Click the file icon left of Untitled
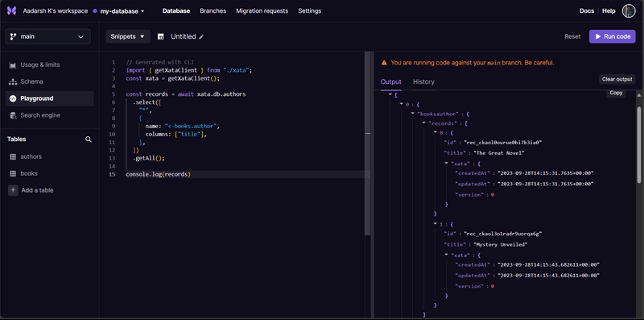This screenshot has height=320, width=644. (160, 36)
